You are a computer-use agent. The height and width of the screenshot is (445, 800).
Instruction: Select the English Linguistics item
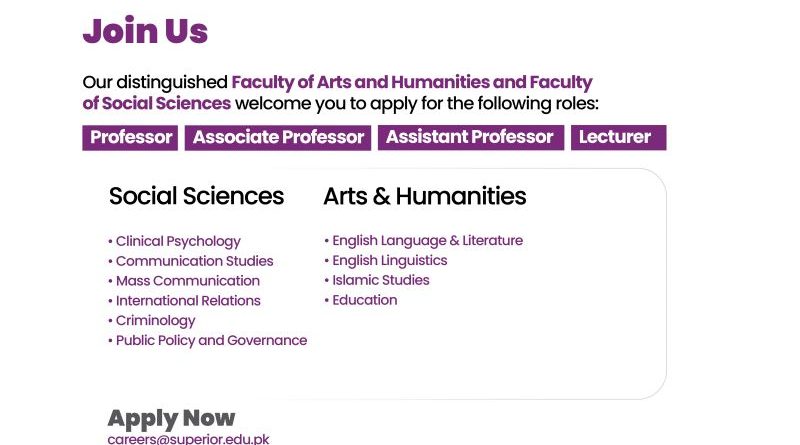[389, 261]
